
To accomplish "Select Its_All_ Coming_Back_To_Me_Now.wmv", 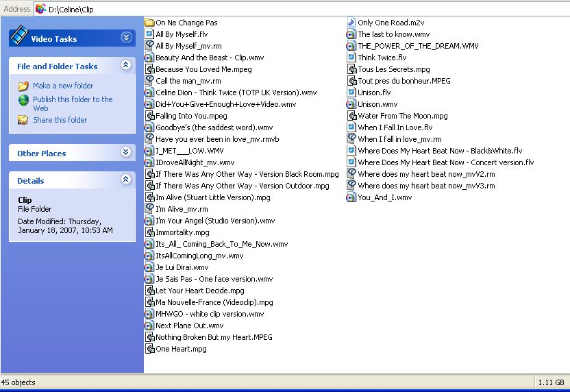I will click(x=222, y=244).
